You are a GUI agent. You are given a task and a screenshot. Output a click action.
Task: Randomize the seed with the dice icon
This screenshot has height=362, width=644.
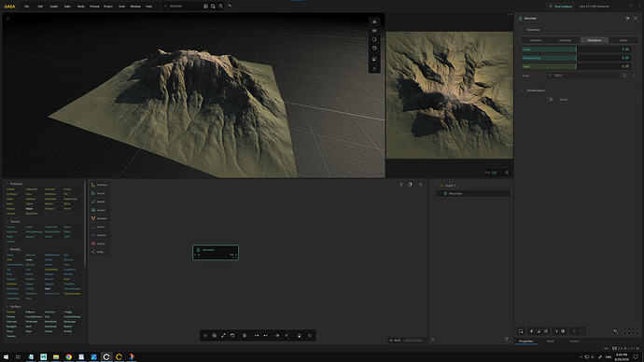click(624, 76)
